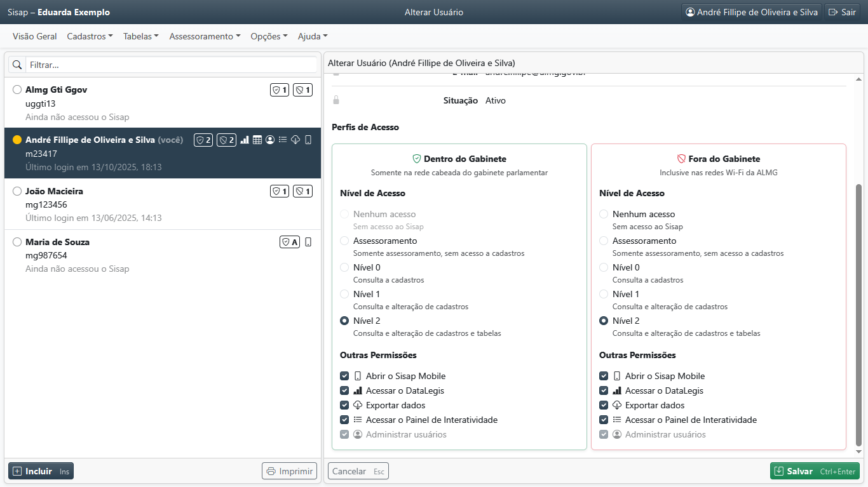
Task: Uncheck Acessar o DataLegis under Fora do Gabinete
Action: pyautogui.click(x=604, y=390)
